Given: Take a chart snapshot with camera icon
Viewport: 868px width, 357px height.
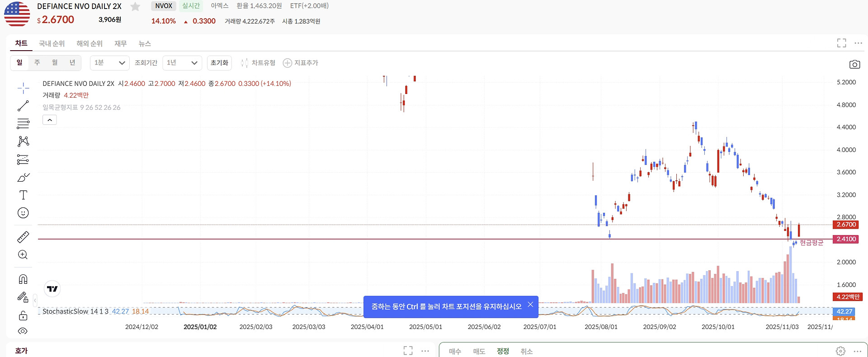Looking at the screenshot, I should pos(854,64).
